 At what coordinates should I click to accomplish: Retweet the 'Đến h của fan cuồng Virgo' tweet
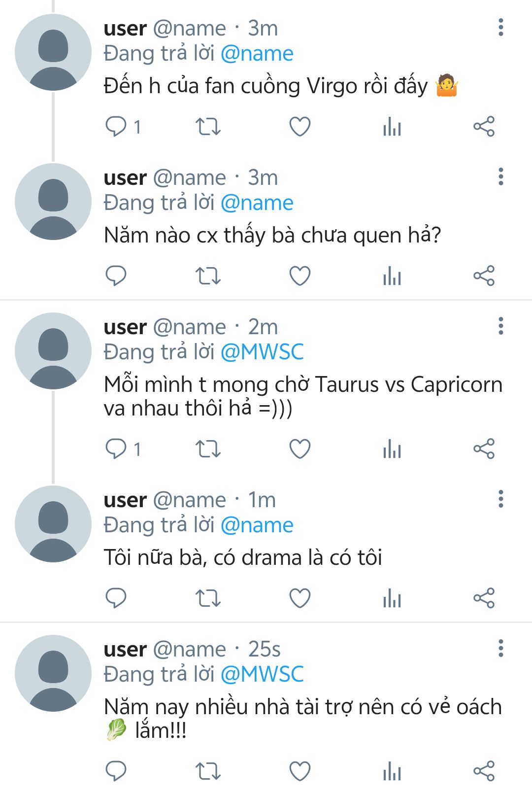(x=208, y=127)
